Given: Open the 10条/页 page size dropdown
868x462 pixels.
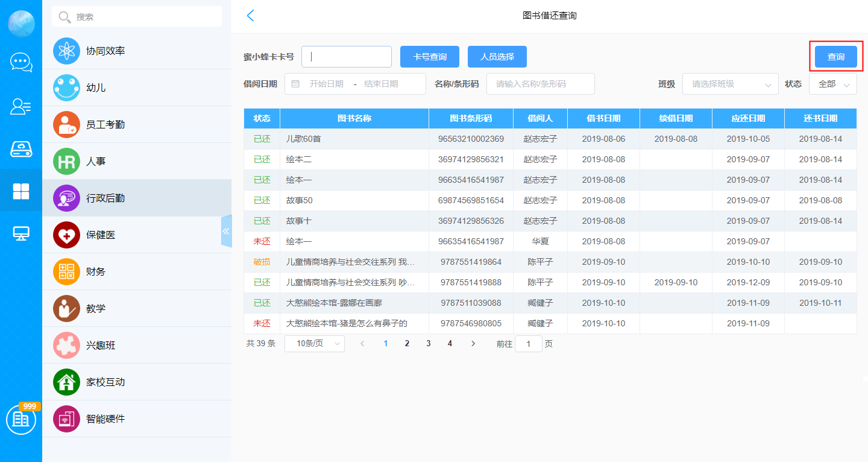Looking at the screenshot, I should [x=314, y=344].
